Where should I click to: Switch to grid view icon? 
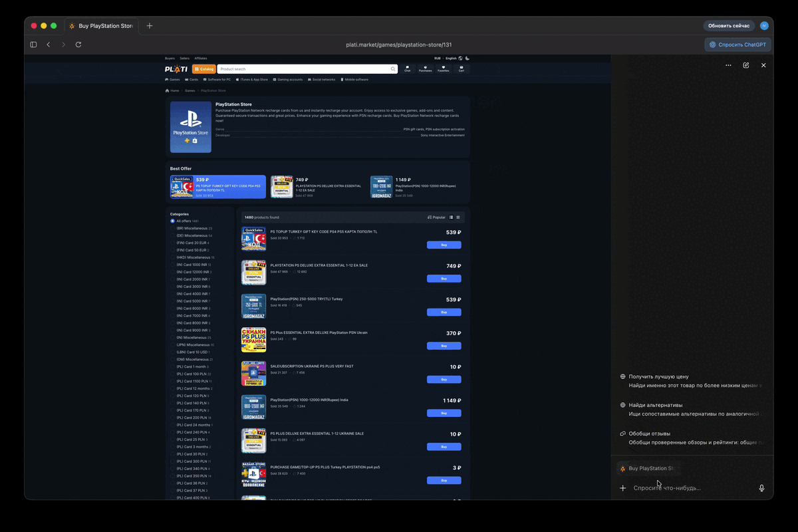(458, 217)
